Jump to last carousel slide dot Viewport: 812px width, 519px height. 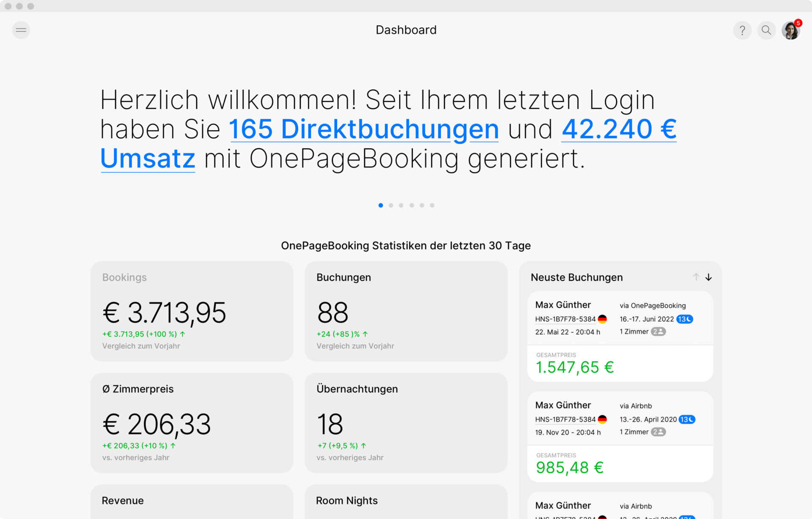[432, 206]
